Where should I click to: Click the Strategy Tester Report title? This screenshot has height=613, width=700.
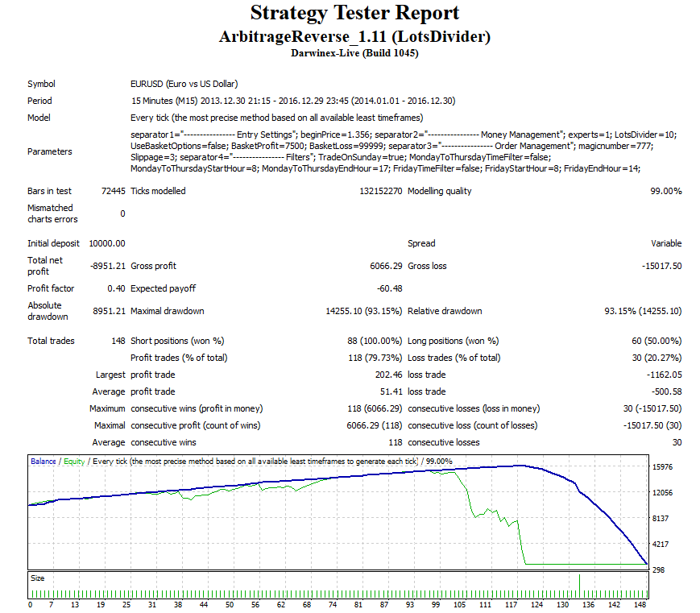coord(354,14)
